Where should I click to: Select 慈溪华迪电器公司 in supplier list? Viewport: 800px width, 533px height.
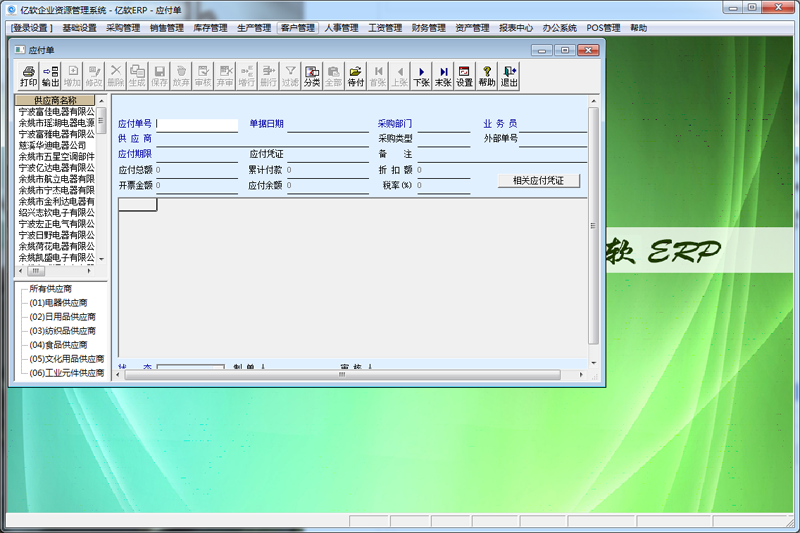click(52, 145)
